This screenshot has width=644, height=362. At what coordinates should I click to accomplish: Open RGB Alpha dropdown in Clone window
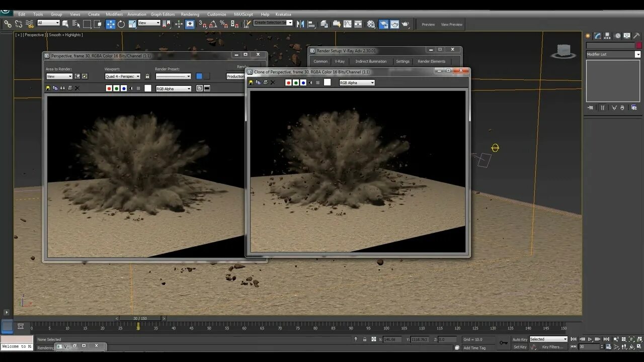coord(357,82)
